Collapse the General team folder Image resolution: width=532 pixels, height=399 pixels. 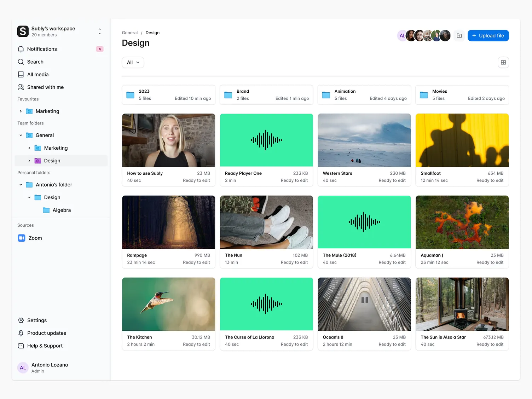tap(21, 135)
